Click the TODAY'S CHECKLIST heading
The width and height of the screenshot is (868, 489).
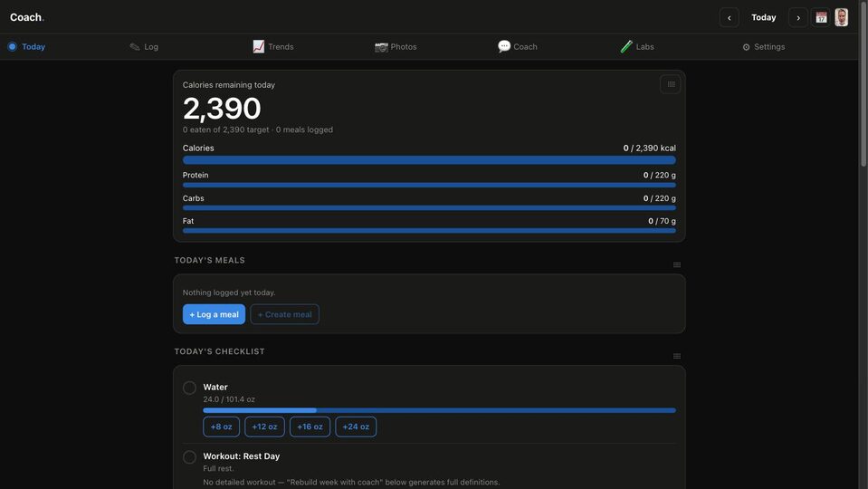[x=219, y=351]
